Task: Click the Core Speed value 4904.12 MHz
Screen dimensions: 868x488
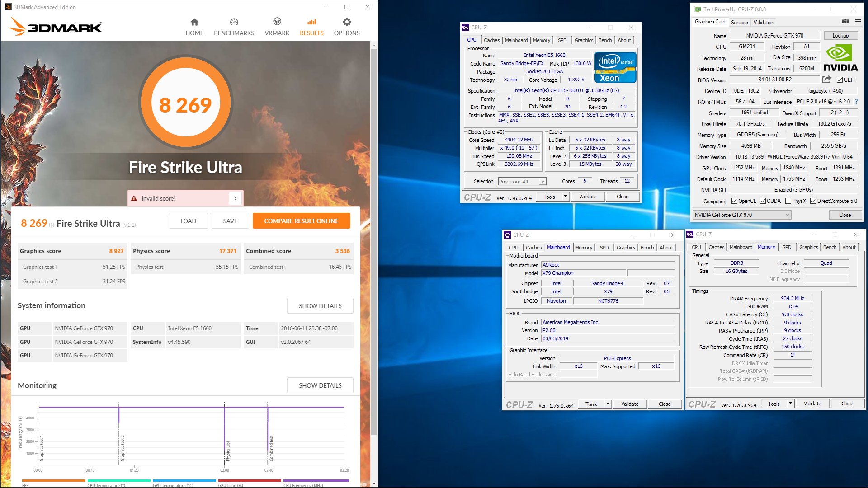Action: click(x=519, y=140)
